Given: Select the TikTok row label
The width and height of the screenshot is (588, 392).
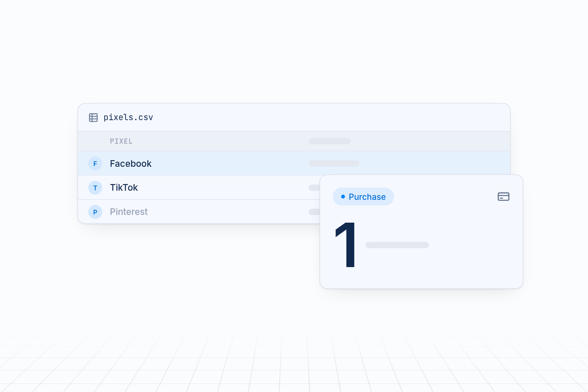Looking at the screenshot, I should [124, 187].
